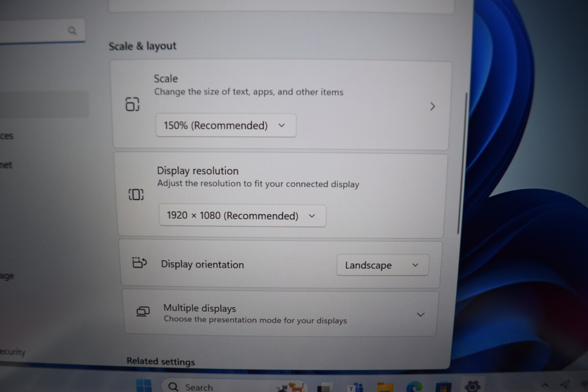The width and height of the screenshot is (588, 392).
Task: Click the Settings gear taskbar icon
Action: pos(473,387)
